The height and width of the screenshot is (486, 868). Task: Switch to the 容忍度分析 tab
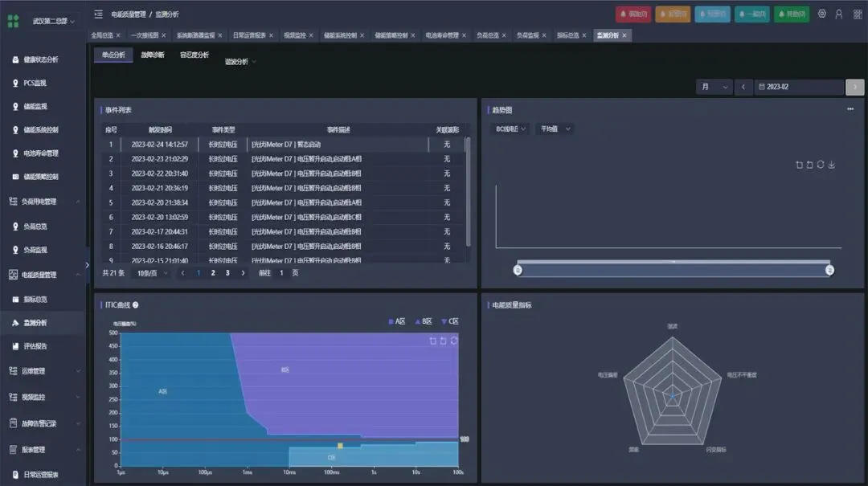tap(194, 55)
